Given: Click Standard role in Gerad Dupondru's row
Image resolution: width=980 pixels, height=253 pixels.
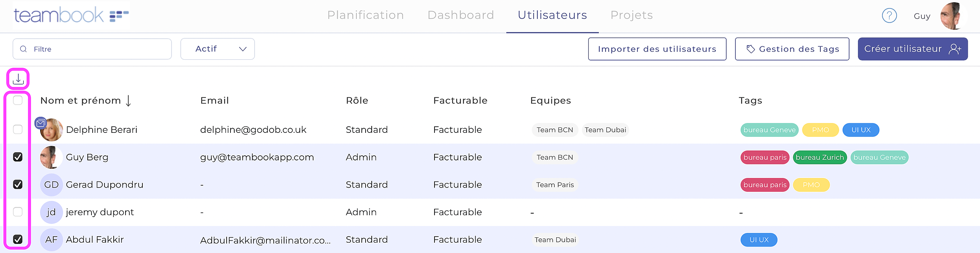Looking at the screenshot, I should (x=366, y=185).
